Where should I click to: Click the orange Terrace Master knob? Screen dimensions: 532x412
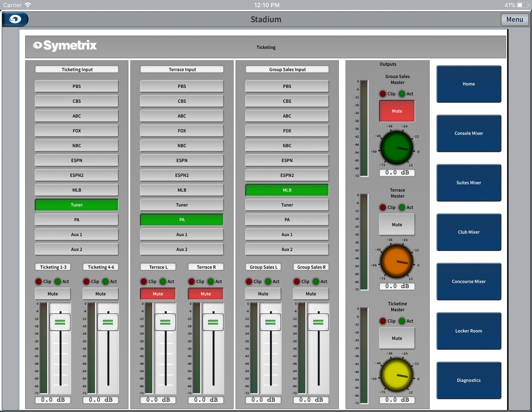point(396,261)
